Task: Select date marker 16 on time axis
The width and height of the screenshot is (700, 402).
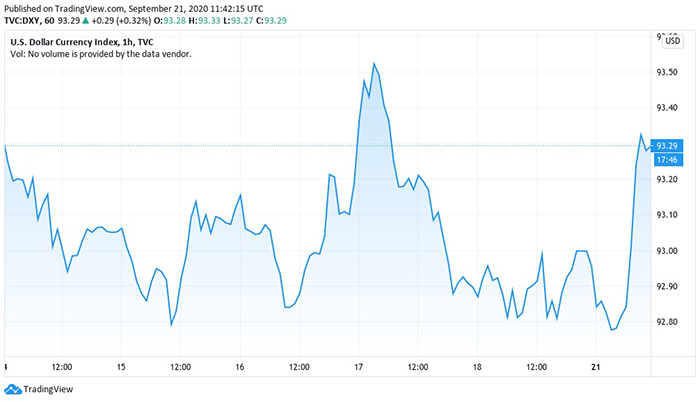Action: tap(240, 365)
